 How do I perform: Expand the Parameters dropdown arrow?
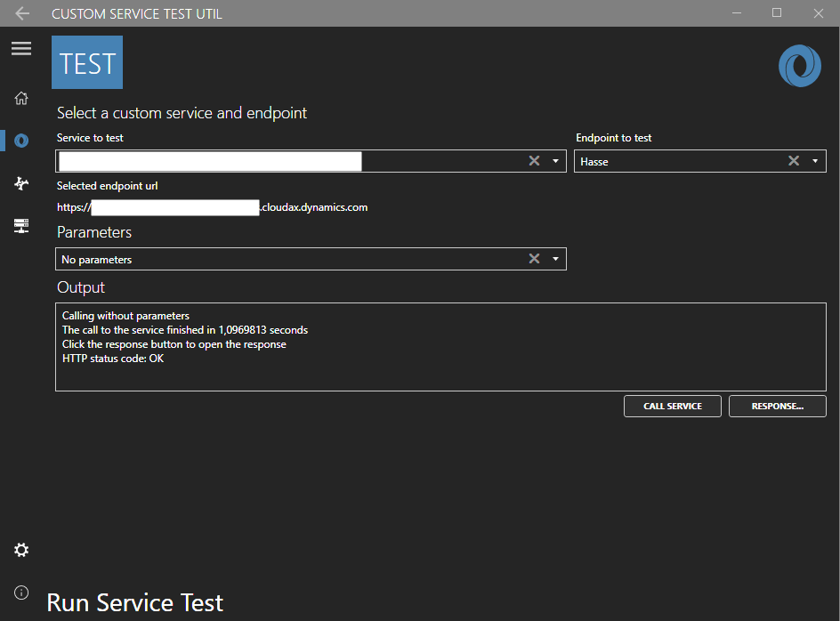[x=555, y=259]
